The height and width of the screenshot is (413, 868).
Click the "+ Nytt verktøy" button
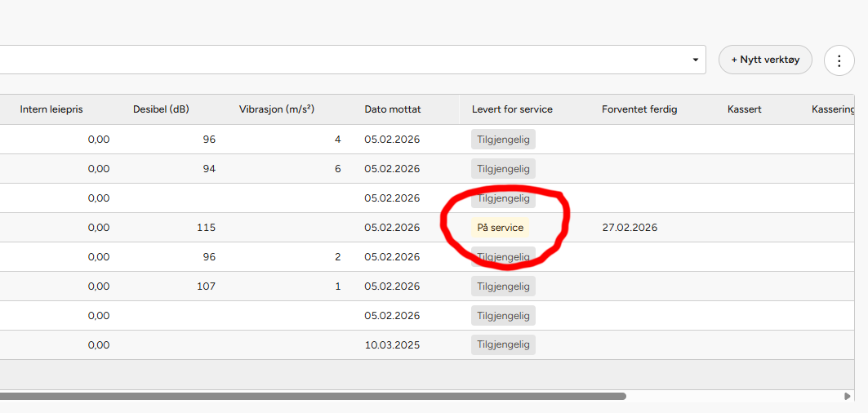coord(764,60)
